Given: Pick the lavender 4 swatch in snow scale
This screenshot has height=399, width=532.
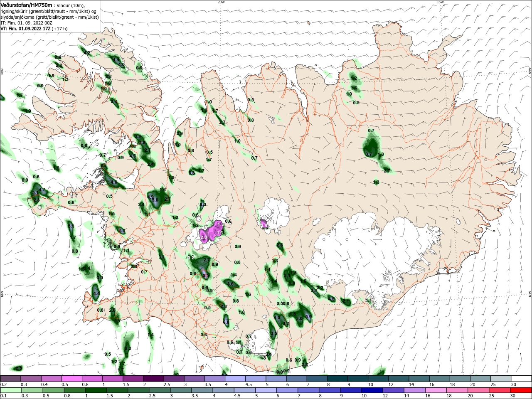Looking at the screenshot, I should 235,379.
